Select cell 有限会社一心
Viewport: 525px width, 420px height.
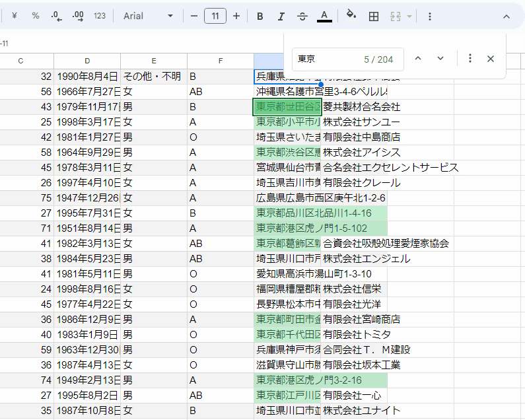pyautogui.click(x=354, y=395)
